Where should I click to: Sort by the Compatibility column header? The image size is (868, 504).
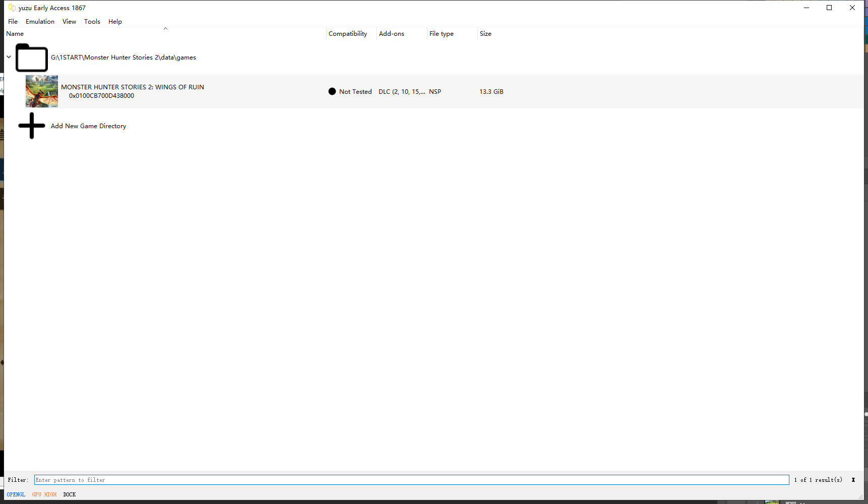click(348, 34)
